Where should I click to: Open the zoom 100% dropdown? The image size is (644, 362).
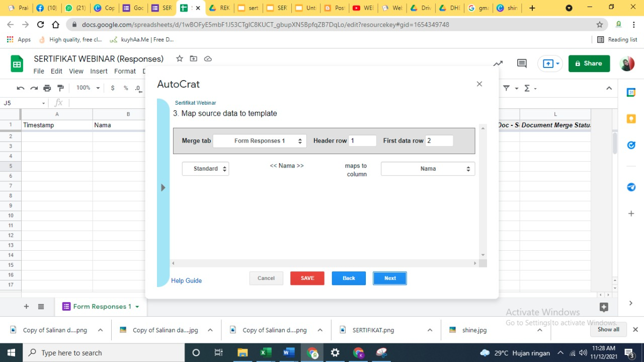coord(88,88)
